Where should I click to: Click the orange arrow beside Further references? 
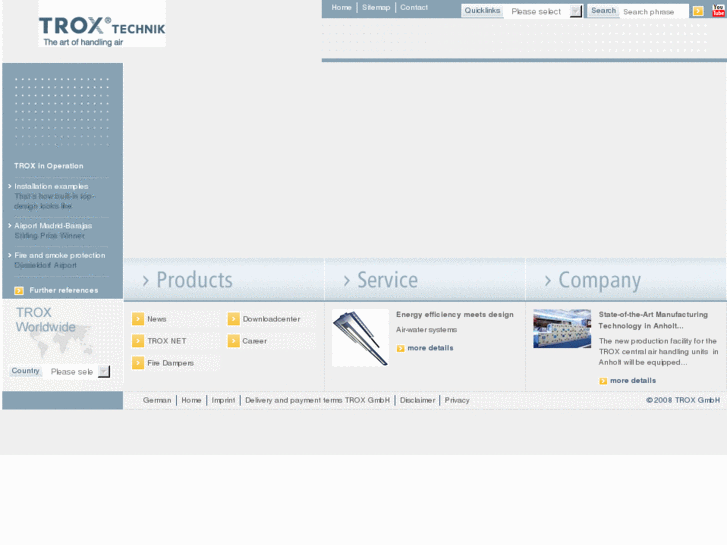[19, 291]
